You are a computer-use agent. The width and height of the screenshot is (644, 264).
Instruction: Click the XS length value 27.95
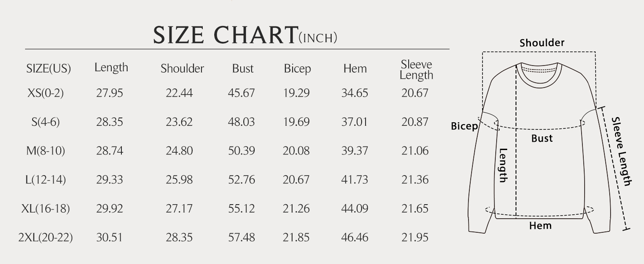pos(110,93)
